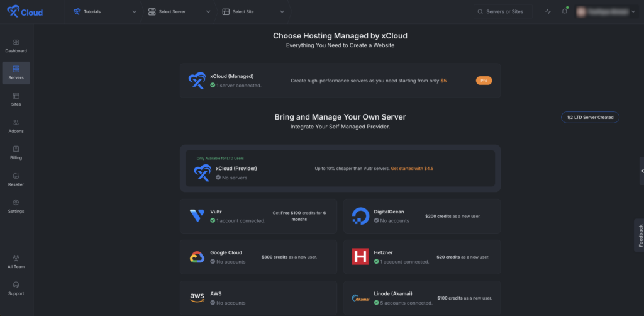The image size is (644, 316).
Task: Open the All Team icon
Action: point(16,258)
